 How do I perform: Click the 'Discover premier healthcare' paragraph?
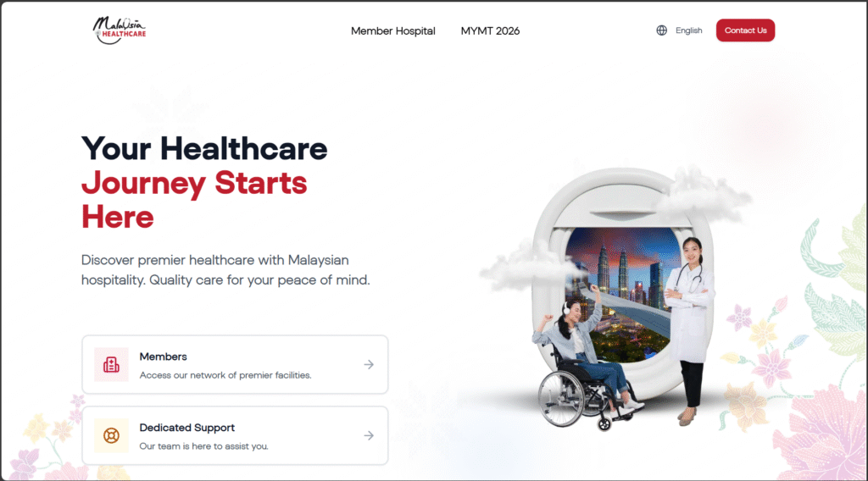point(225,270)
